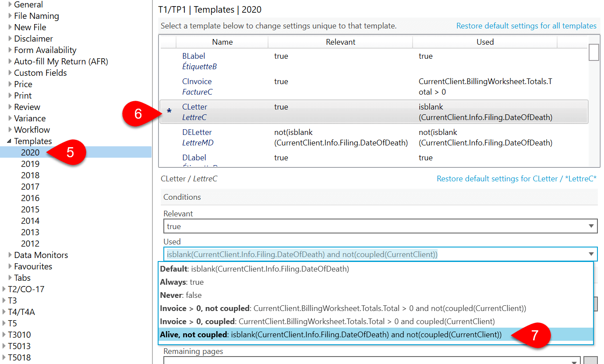
Task: Open the T5018 module item
Action: click(19, 357)
